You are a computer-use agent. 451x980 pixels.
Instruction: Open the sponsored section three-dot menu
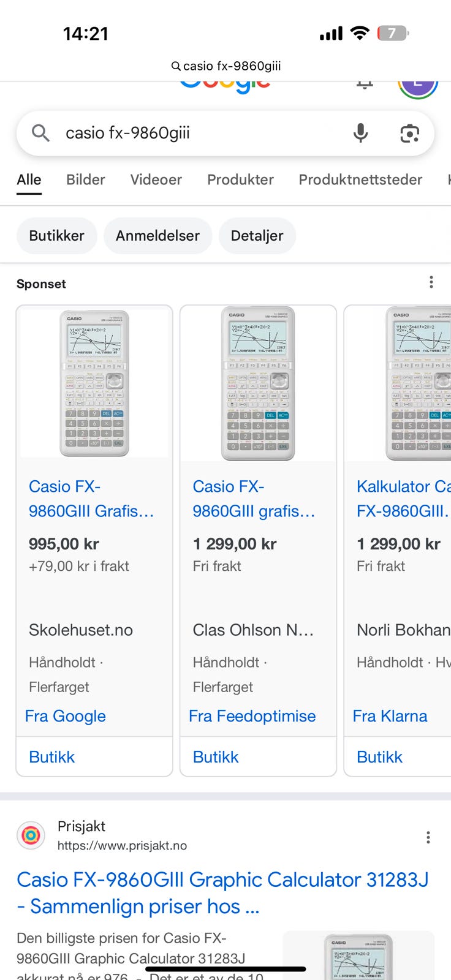[431, 282]
